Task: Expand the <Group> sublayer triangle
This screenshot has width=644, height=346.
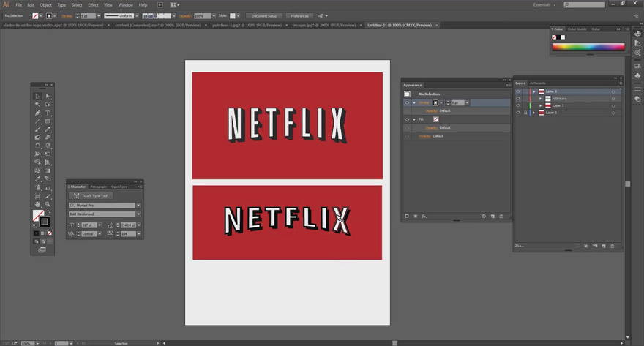Action: (541, 99)
